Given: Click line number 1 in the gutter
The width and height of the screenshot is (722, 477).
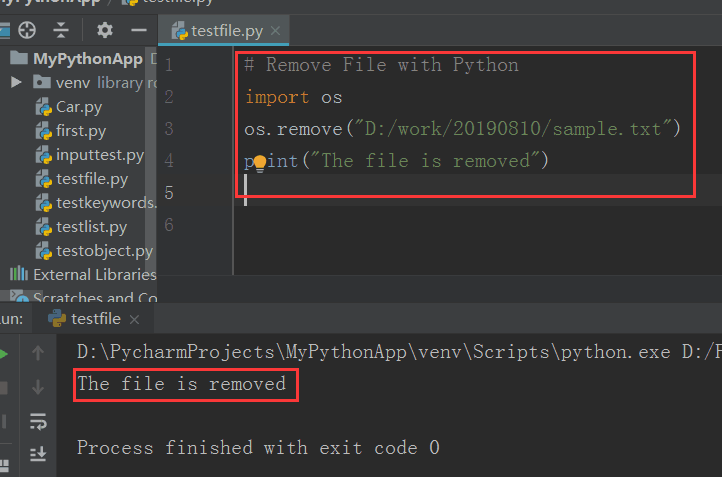Looking at the screenshot, I should tap(169, 65).
